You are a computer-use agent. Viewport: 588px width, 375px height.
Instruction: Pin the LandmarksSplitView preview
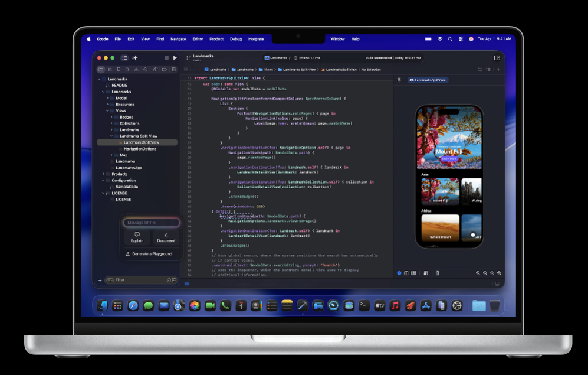[x=399, y=80]
